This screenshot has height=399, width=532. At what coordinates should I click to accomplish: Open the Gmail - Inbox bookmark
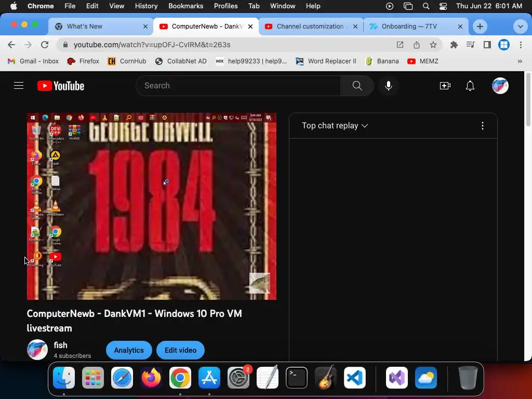pos(33,61)
